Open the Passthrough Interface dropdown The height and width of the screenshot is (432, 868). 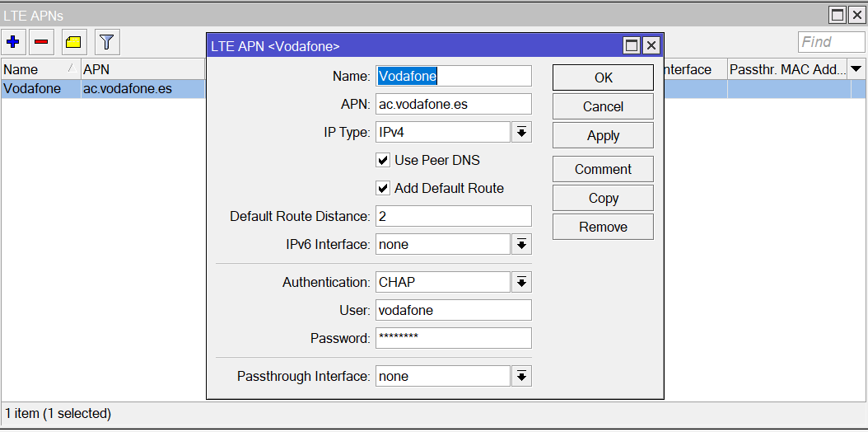(521, 376)
